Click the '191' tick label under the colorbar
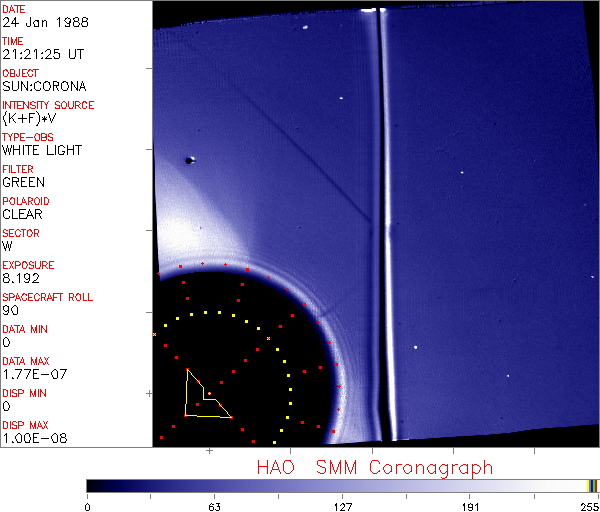The width and height of the screenshot is (600, 512). 470,505
